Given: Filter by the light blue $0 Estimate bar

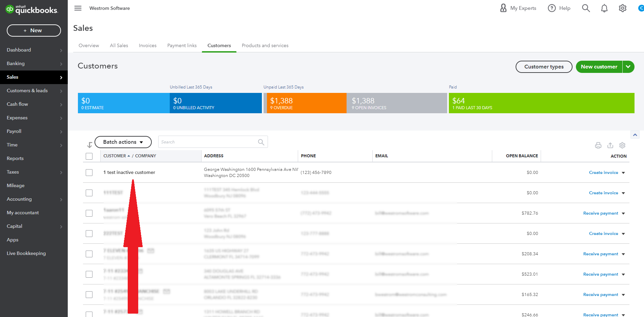Looking at the screenshot, I should click(x=124, y=103).
